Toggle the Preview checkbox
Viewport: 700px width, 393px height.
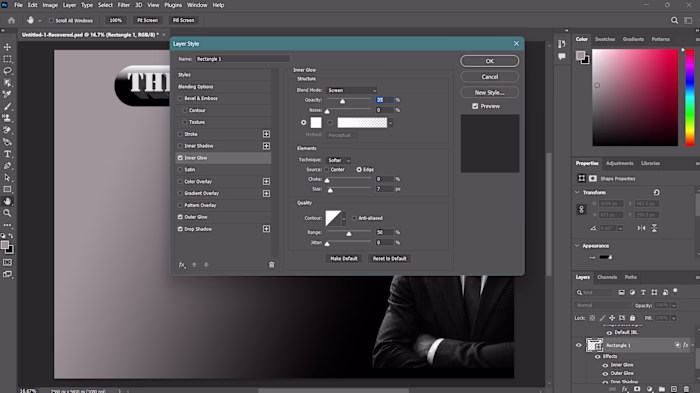pyautogui.click(x=475, y=106)
